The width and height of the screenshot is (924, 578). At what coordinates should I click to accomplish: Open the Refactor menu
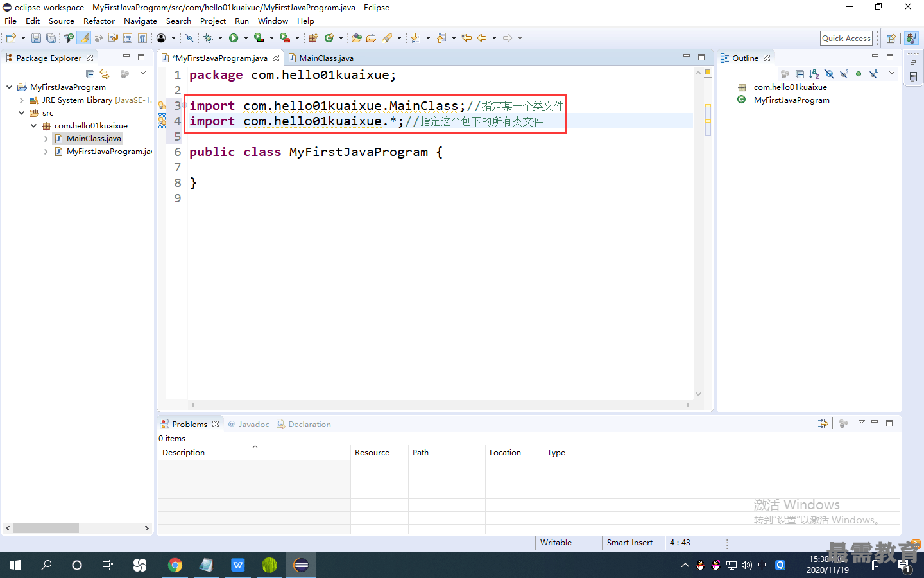(99, 21)
